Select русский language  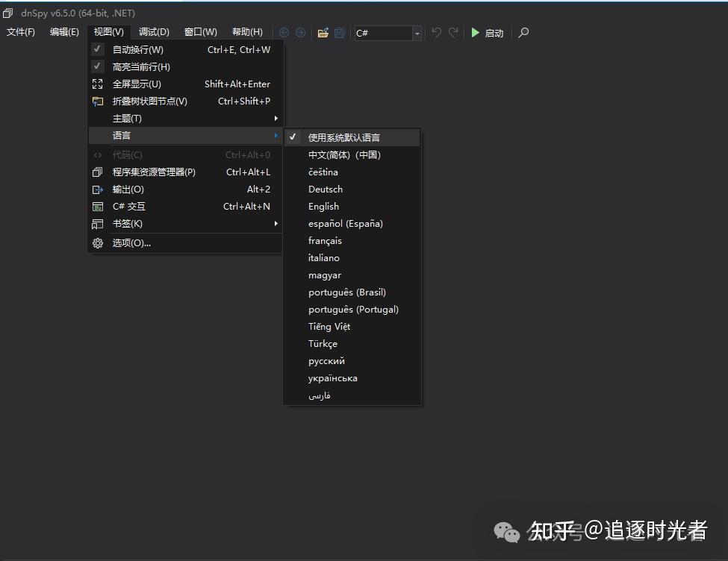pyautogui.click(x=352, y=361)
